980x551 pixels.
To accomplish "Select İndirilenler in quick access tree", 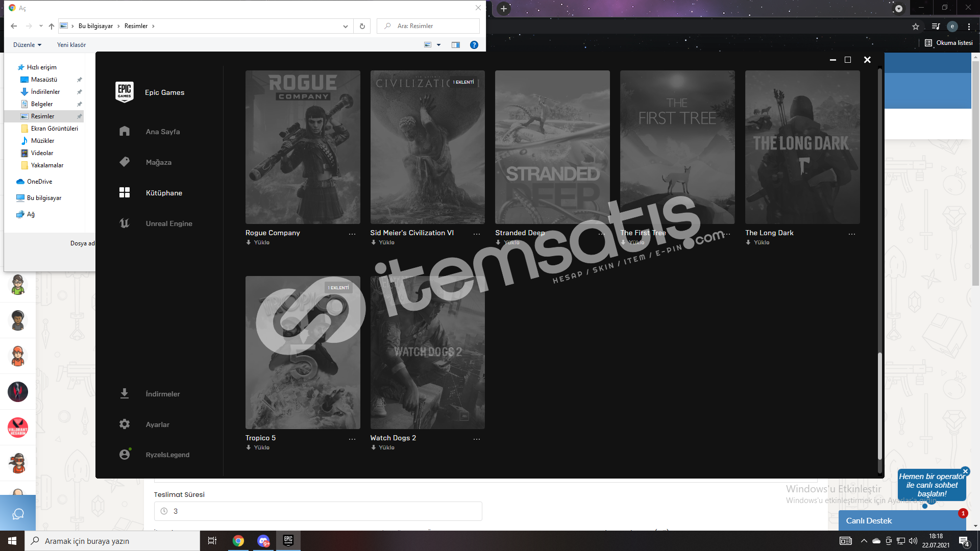I will (45, 92).
